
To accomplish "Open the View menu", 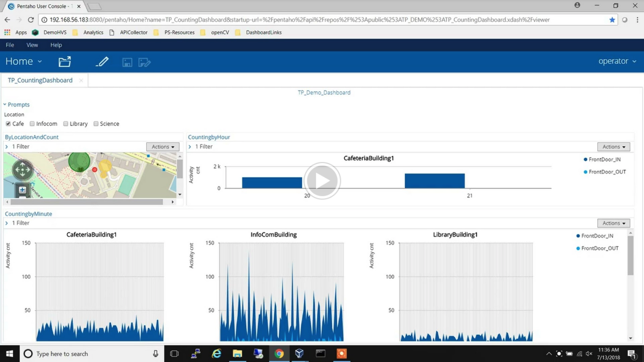I will click(x=32, y=45).
